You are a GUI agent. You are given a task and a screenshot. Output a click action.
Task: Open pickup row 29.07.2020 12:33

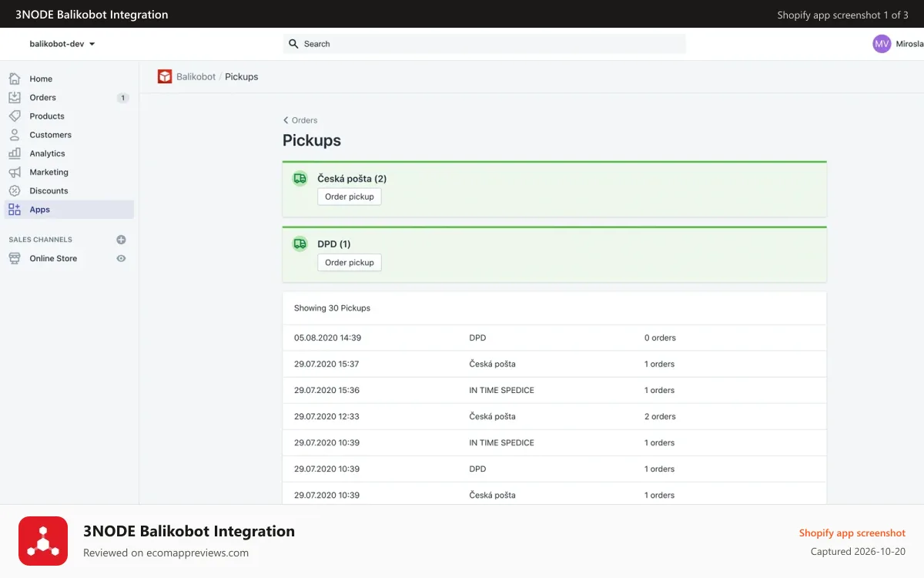(554, 416)
